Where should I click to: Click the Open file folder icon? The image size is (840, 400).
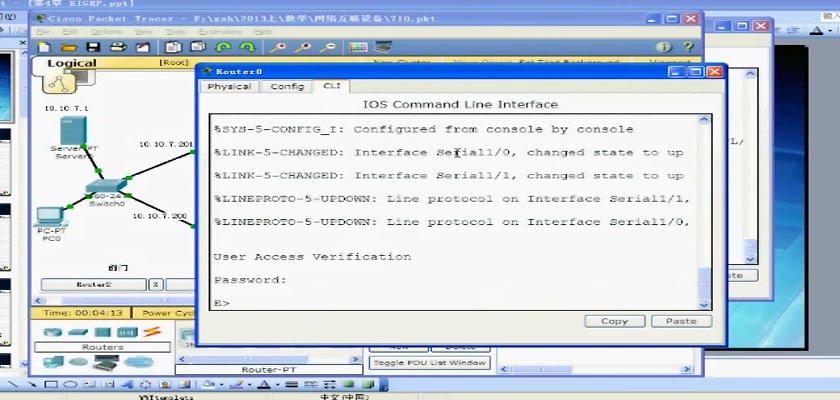[x=69, y=47]
